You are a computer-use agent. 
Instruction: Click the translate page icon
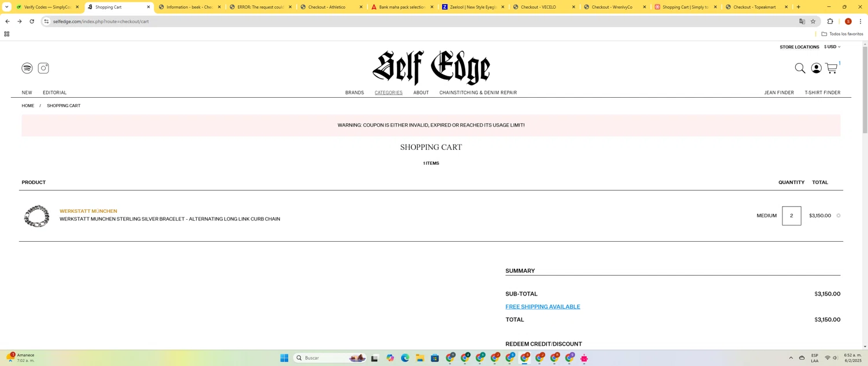click(x=802, y=21)
